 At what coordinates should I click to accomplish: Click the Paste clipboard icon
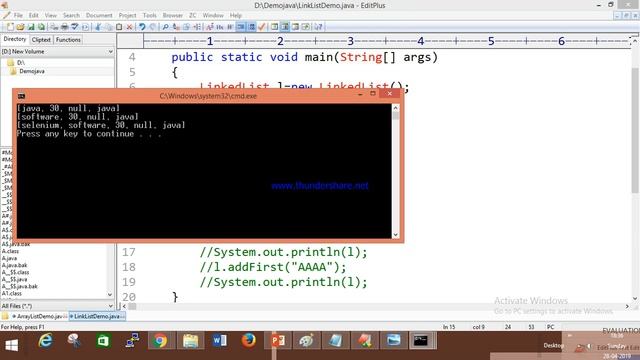point(119,27)
